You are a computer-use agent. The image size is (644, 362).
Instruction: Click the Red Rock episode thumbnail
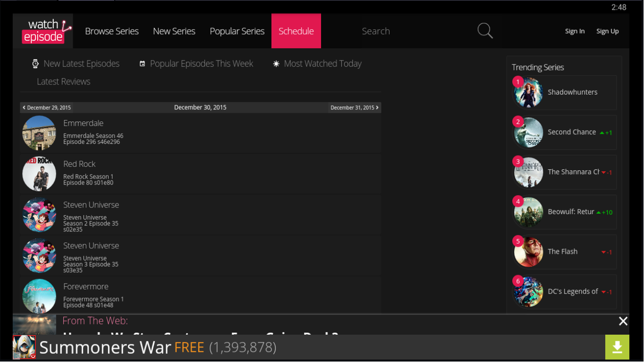click(39, 173)
